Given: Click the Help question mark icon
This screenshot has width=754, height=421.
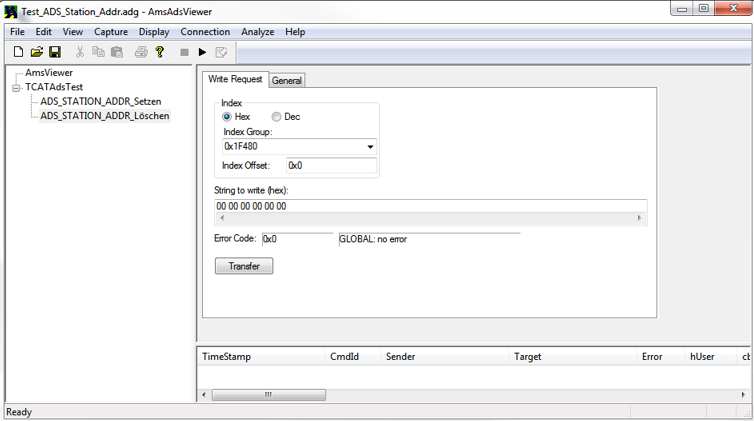Looking at the screenshot, I should [160, 52].
